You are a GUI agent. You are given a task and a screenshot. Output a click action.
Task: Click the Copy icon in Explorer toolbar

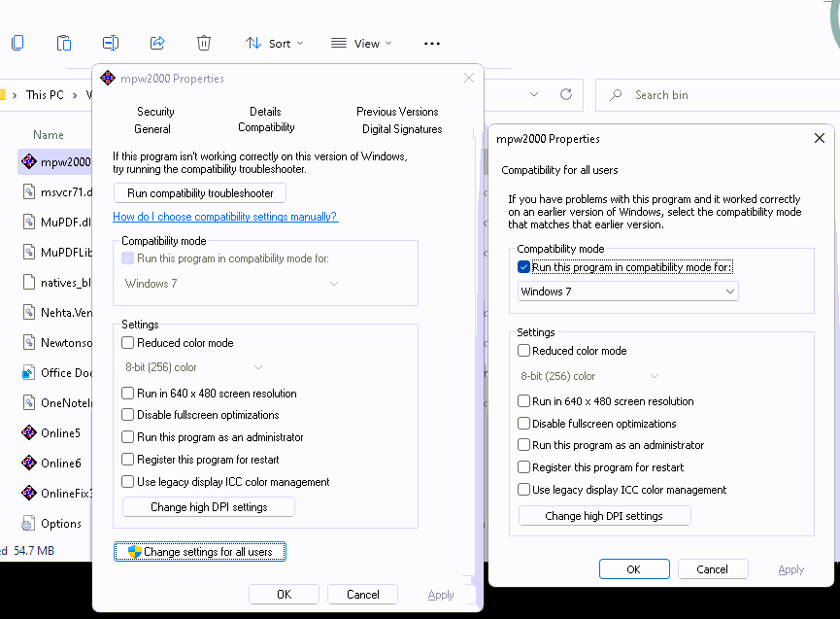[17, 43]
